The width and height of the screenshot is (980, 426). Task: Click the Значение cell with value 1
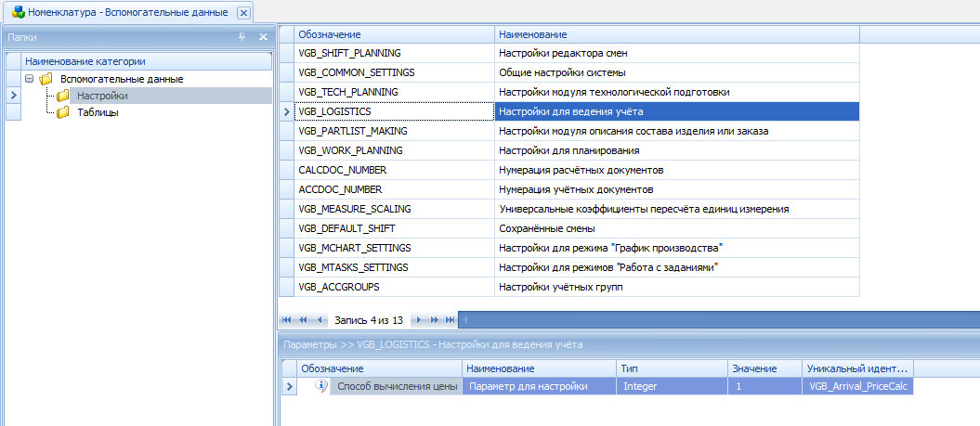pos(764,386)
